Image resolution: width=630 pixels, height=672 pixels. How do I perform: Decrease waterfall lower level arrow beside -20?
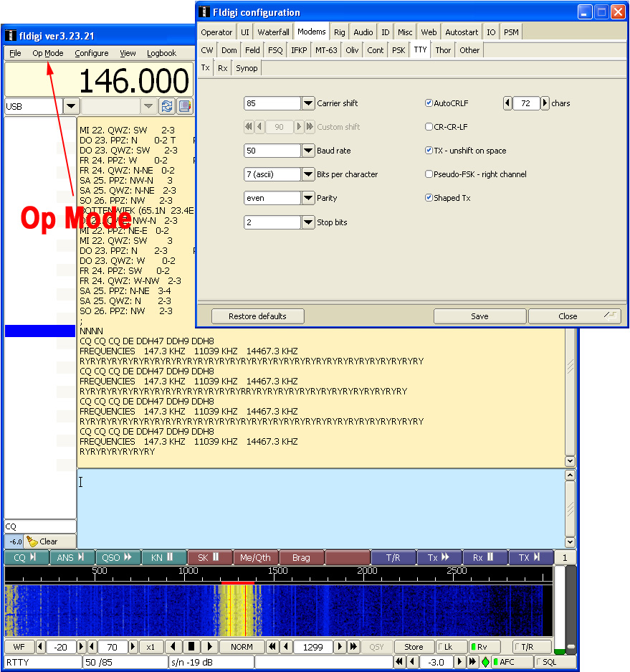(40, 646)
